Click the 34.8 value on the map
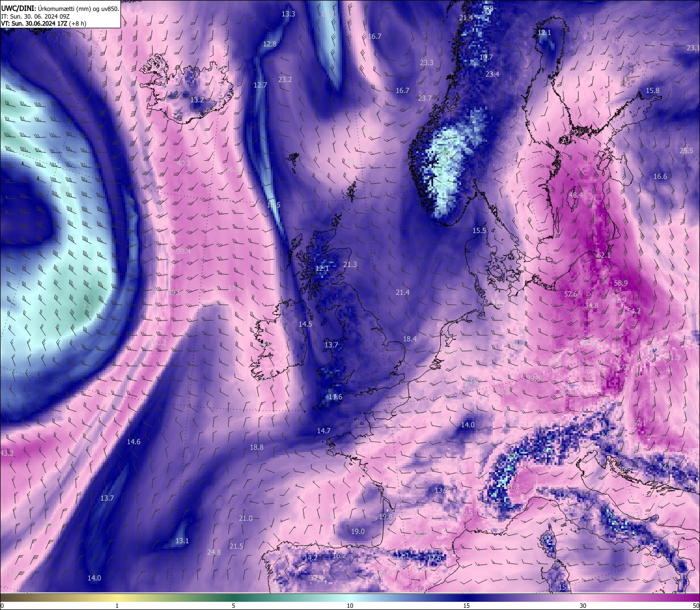700x610 pixels. coord(591,306)
